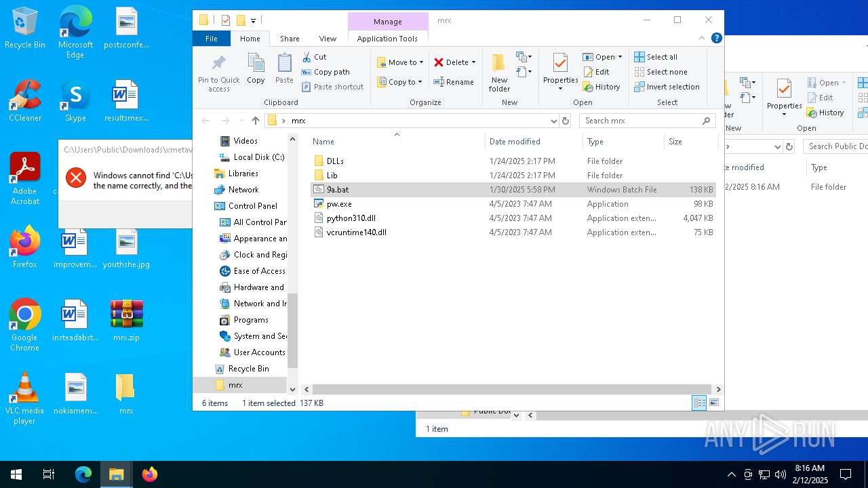Click Firefox taskbar icon
The image size is (868, 488).
coord(150,474)
